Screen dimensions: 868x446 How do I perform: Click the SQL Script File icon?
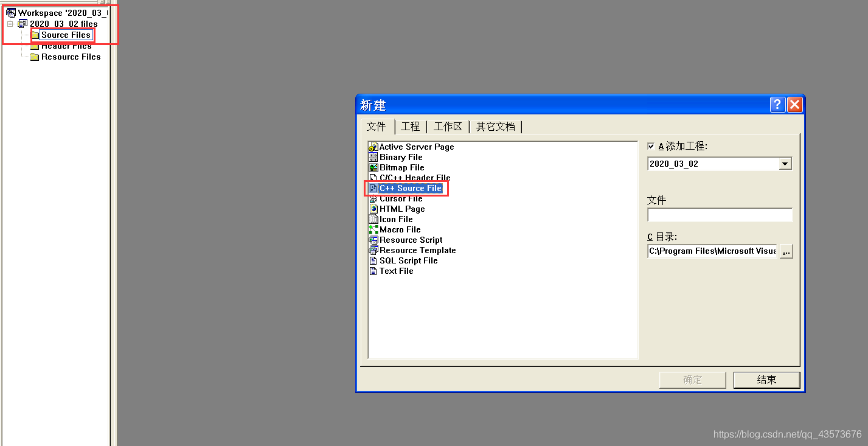tap(373, 260)
